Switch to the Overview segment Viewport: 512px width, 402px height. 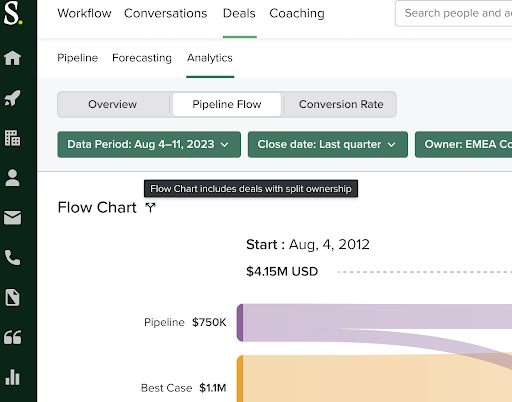[113, 104]
